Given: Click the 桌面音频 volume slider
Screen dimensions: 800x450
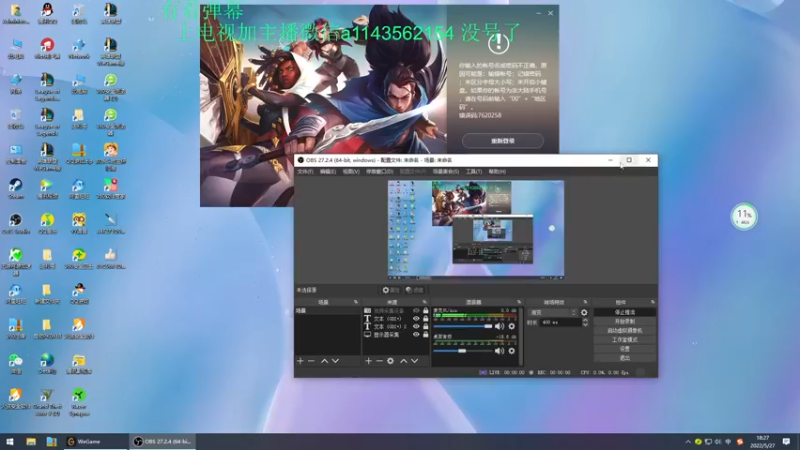Looking at the screenshot, I should click(x=463, y=351).
